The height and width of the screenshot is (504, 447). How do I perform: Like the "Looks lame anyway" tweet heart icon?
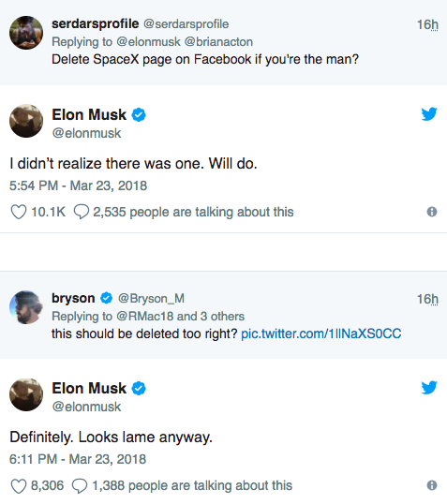19,485
